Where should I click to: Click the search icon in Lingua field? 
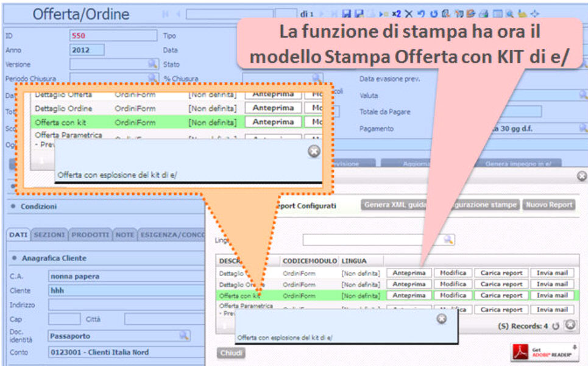click(x=448, y=240)
